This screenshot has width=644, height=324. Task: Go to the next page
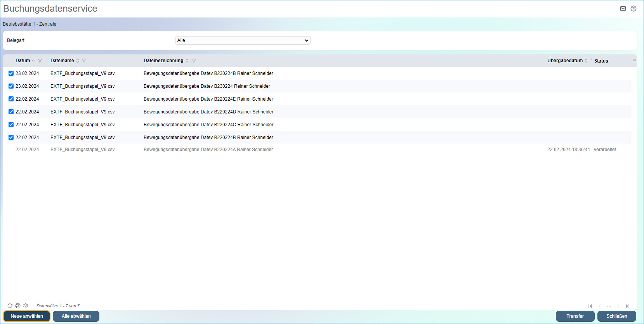(618, 306)
